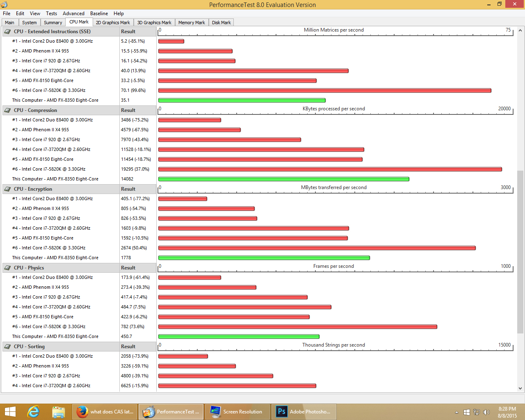Select This Computer row under Extended Instructions
This screenshot has height=420, width=525.
pos(55,100)
